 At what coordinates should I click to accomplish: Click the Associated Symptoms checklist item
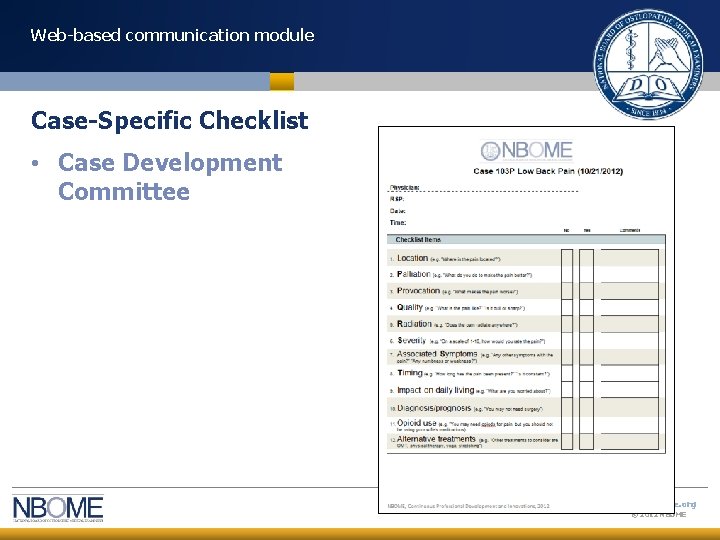click(475, 357)
